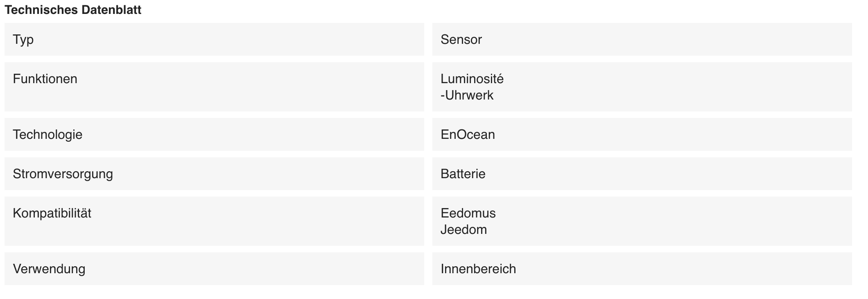Image resolution: width=868 pixels, height=299 pixels.
Task: Select the Funktionen label cell
Action: point(214,87)
